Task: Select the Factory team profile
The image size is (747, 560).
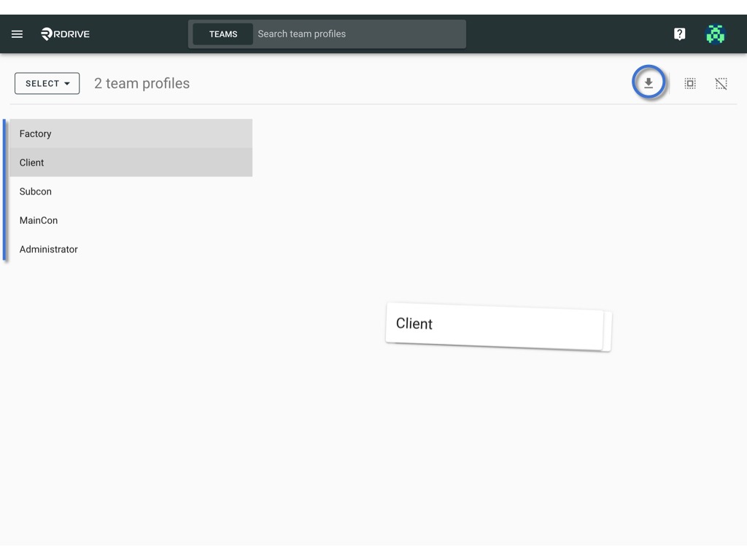Action: pyautogui.click(x=131, y=133)
